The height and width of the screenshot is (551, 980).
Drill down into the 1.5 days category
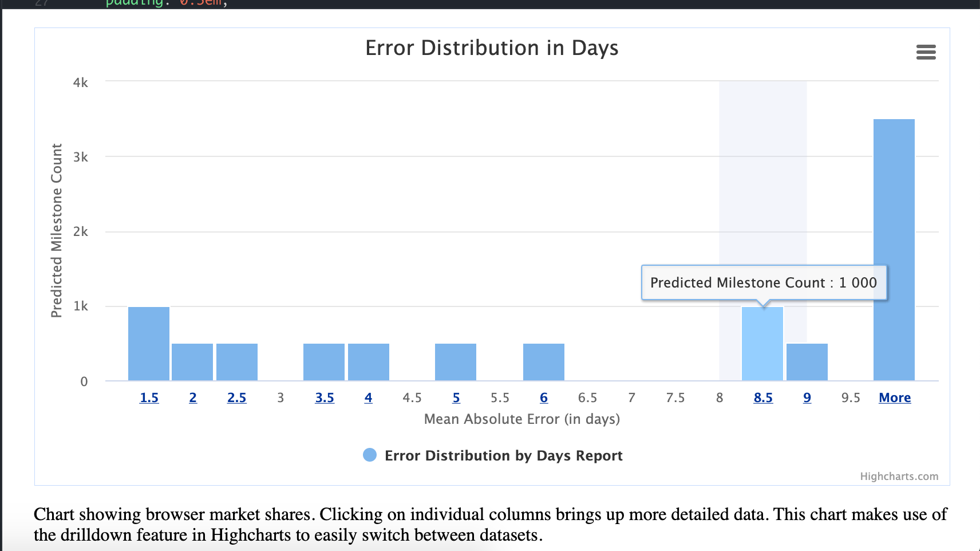tap(149, 397)
